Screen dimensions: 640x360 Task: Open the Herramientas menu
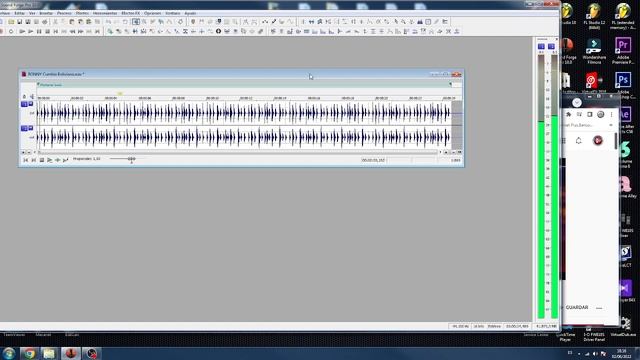105,13
